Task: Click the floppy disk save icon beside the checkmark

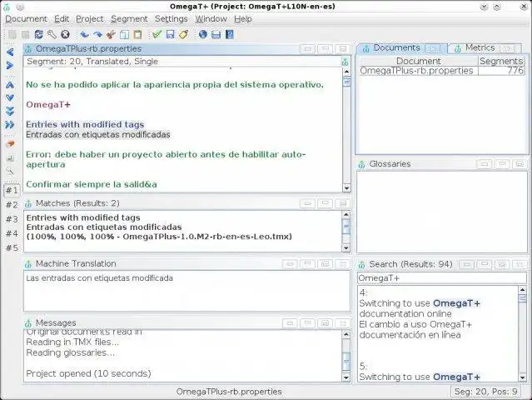Action: pyautogui.click(x=171, y=34)
